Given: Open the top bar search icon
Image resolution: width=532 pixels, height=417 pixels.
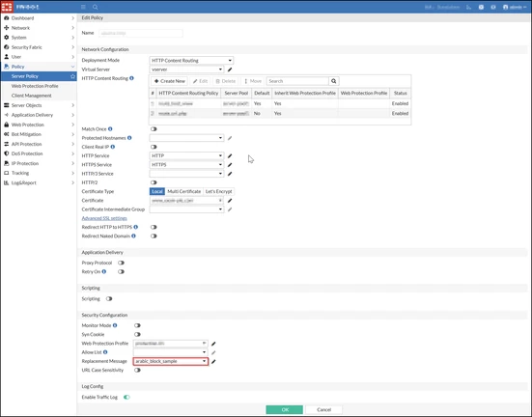Looking at the screenshot, I should click(96, 7).
